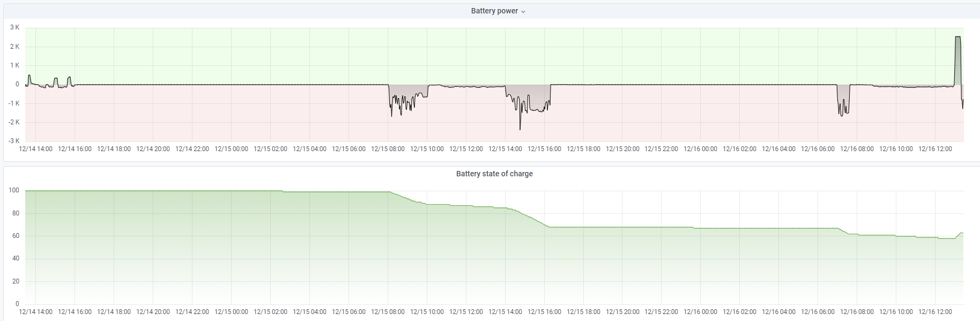Click 12/15 00:00 on state of charge time axis
Viewport: 980px width, 321px height.
pos(231,312)
